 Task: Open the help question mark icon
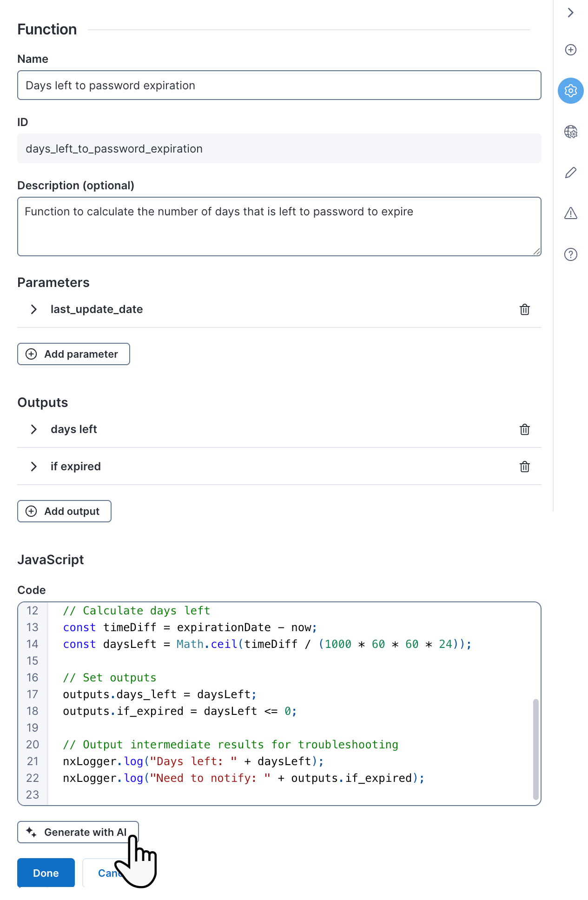tap(570, 254)
